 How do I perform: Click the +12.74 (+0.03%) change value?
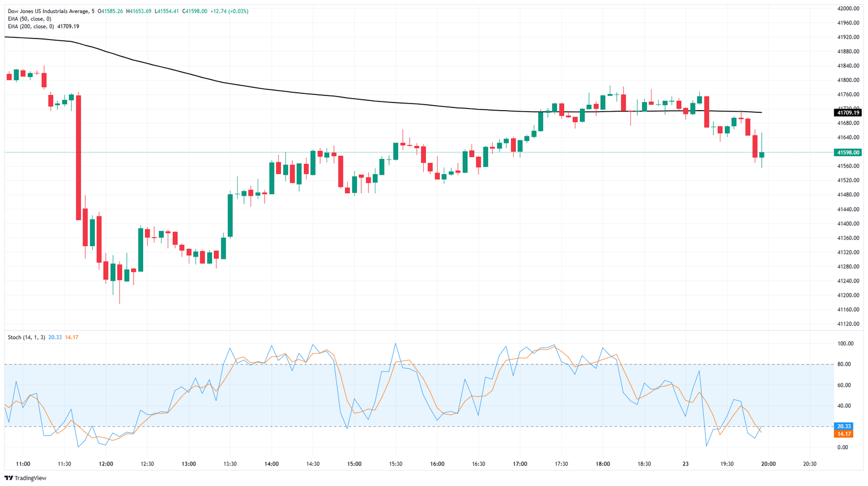pyautogui.click(x=229, y=11)
